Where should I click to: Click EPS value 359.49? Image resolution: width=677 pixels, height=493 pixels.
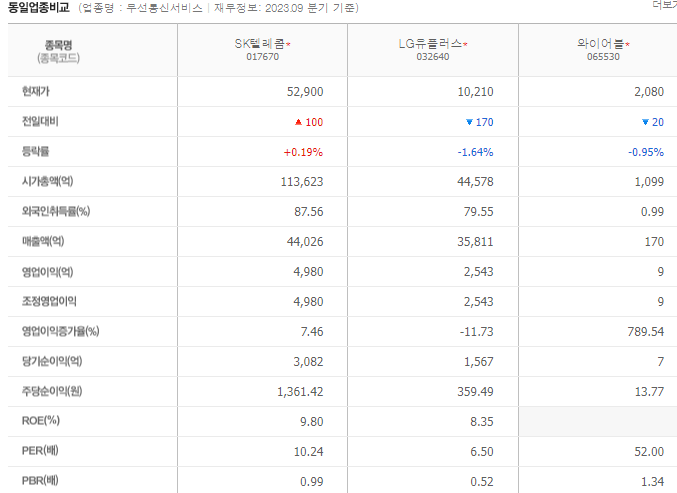click(x=475, y=392)
